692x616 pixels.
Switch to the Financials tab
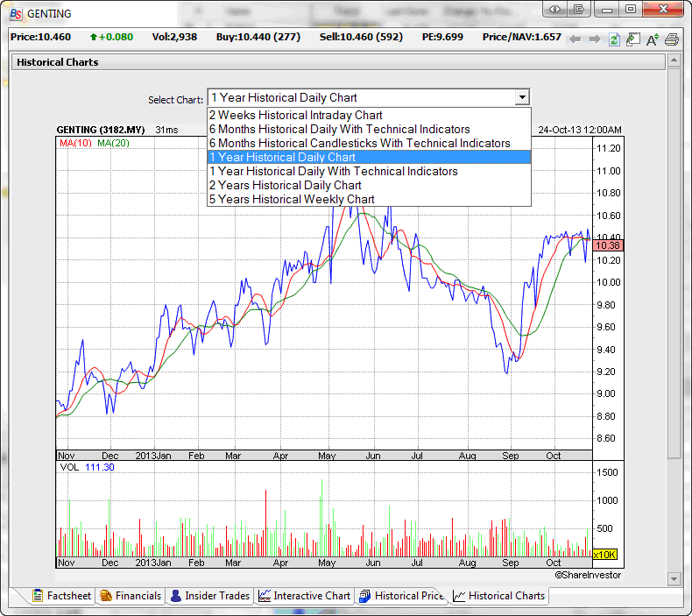pyautogui.click(x=131, y=596)
